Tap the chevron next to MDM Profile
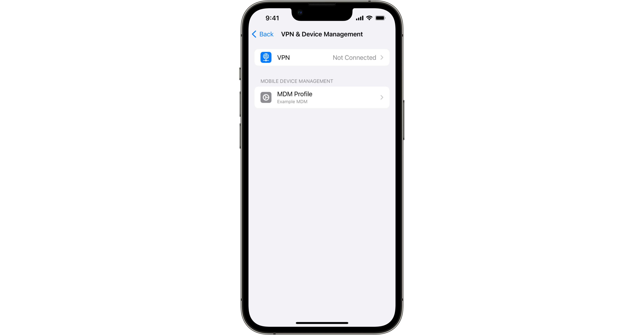Screen dimensions: 644x335 (382, 97)
